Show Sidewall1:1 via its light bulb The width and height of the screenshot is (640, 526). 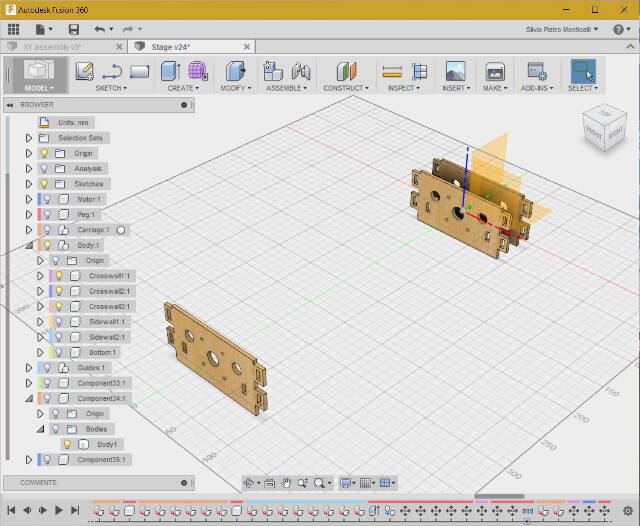tap(59, 322)
